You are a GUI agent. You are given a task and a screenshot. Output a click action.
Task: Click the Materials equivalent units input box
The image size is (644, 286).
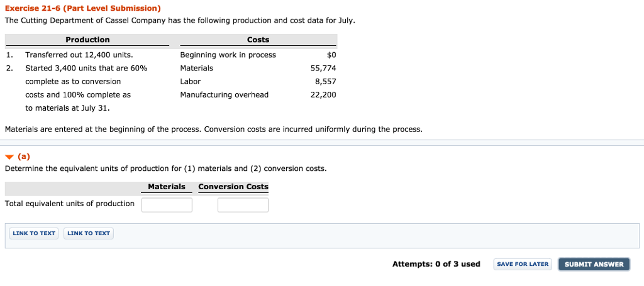tap(167, 205)
